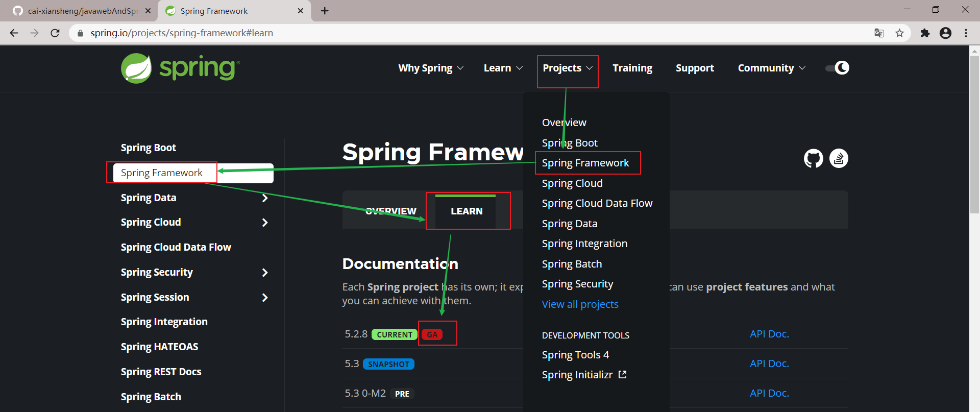
Task: Reload the page
Action: 55,33
